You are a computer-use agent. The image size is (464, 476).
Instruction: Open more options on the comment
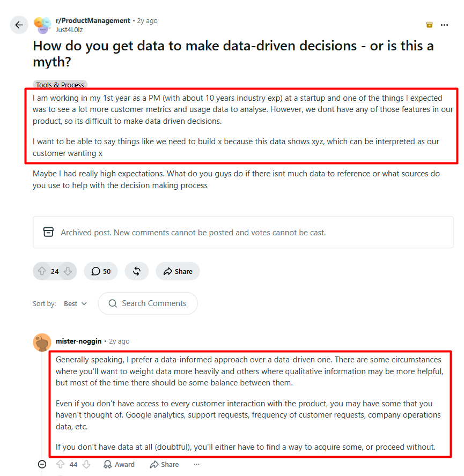tap(197, 464)
